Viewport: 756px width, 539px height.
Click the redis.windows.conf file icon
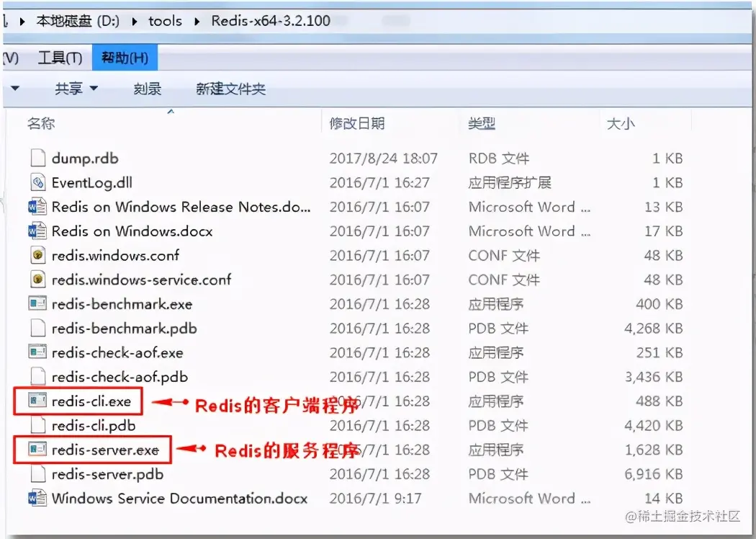click(x=37, y=255)
